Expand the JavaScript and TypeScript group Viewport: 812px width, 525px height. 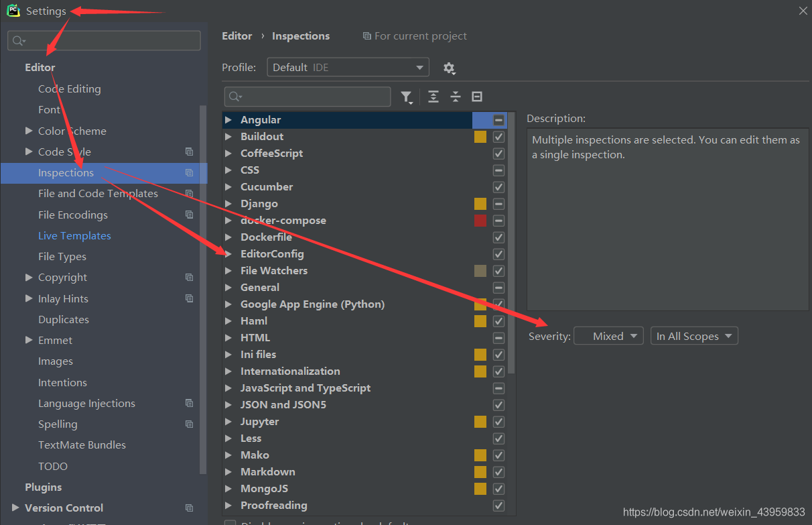228,388
